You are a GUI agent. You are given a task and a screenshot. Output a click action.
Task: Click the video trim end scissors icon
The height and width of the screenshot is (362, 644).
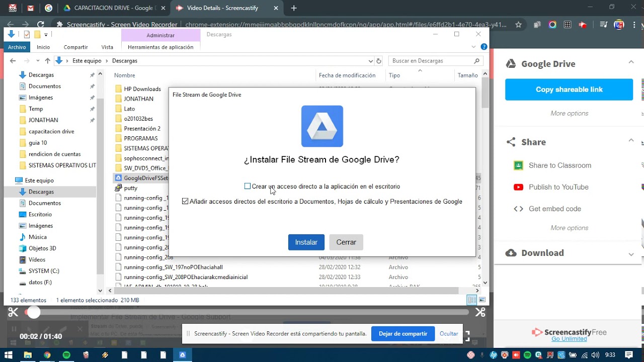click(x=480, y=312)
